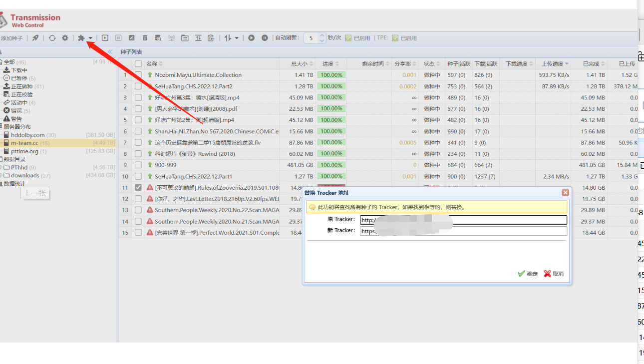The image size is (644, 364).
Task: Select the 下载中 downloading filter
Action: (x=15, y=70)
